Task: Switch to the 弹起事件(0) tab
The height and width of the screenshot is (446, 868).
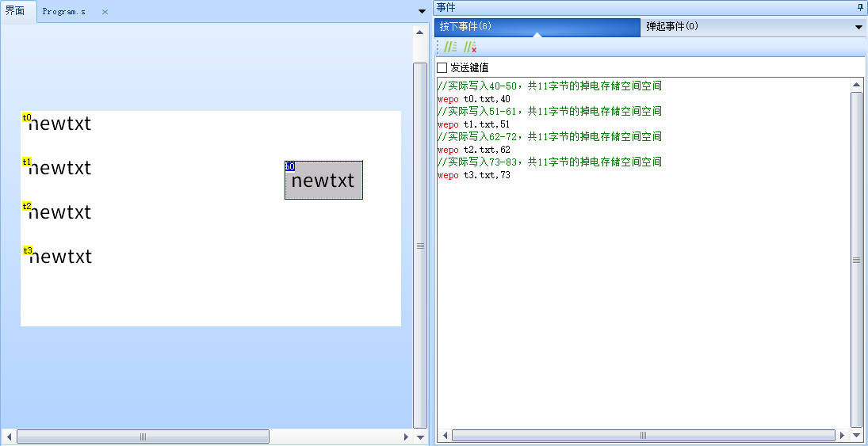Action: coord(672,26)
